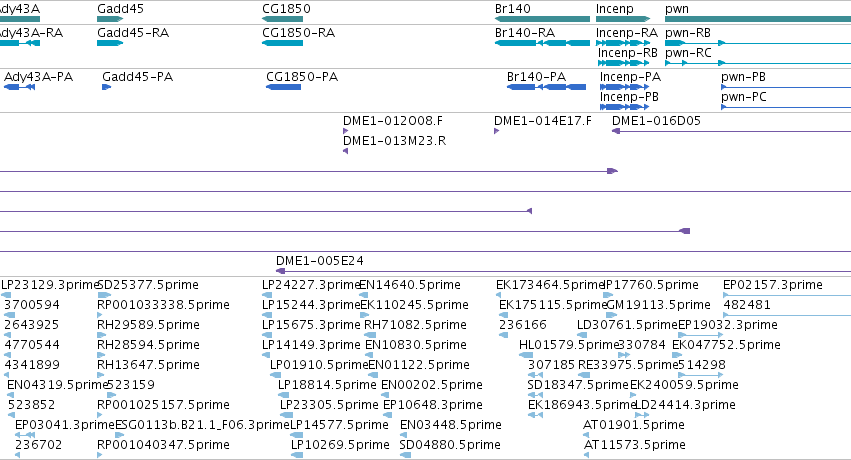
Task: Select the pwn gene label
Action: tap(677, 9)
